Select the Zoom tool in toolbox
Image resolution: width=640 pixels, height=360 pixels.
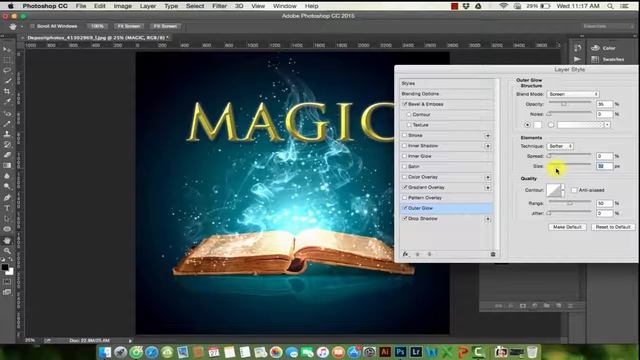pos(7,251)
